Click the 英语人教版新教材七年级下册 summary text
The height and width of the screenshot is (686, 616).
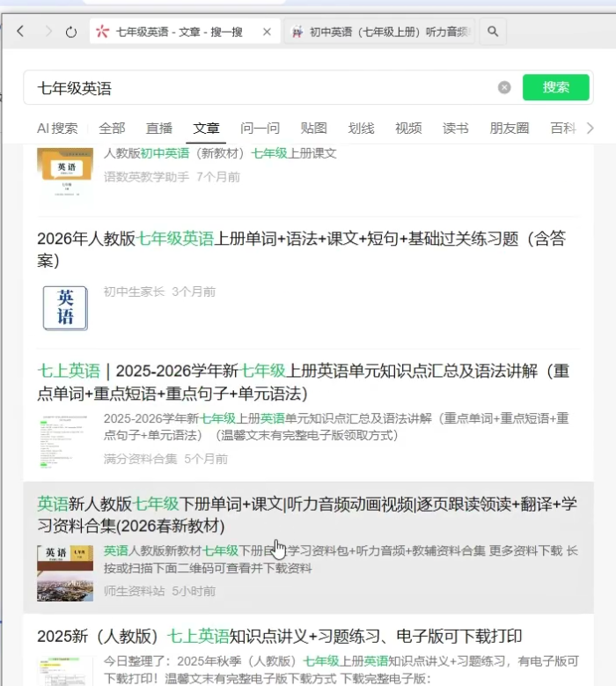coord(341,559)
